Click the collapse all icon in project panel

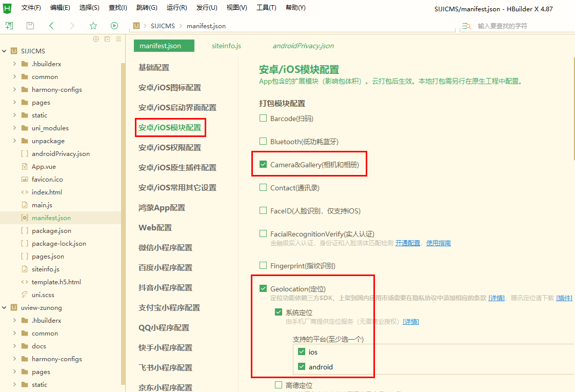[x=107, y=39]
